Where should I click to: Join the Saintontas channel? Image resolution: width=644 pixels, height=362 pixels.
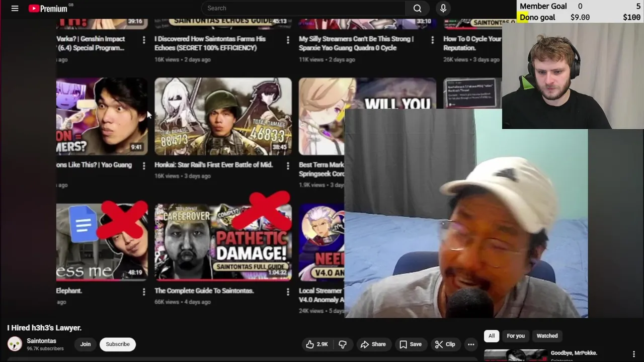click(x=86, y=344)
